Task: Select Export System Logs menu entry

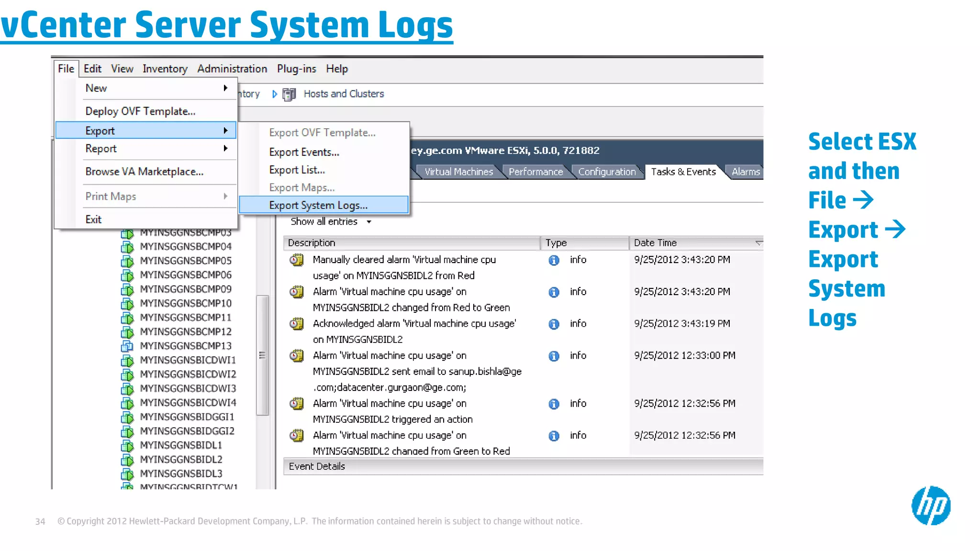Action: pos(318,205)
